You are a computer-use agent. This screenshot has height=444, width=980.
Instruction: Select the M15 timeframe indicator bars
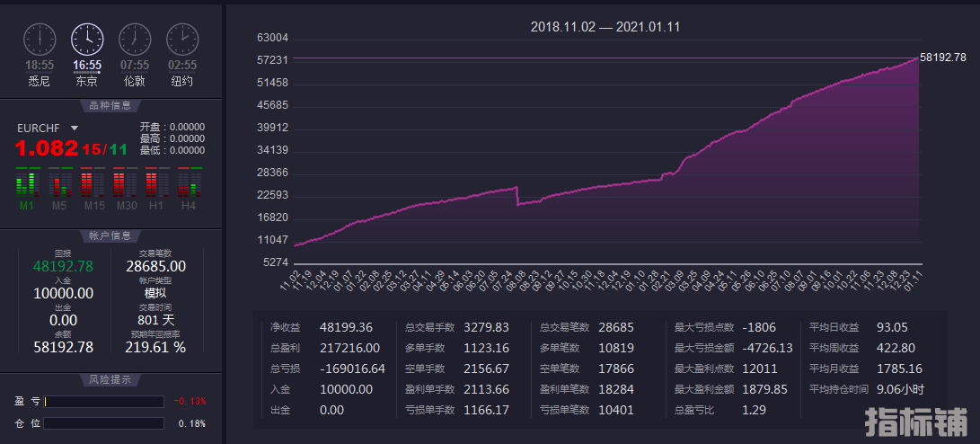[x=93, y=182]
